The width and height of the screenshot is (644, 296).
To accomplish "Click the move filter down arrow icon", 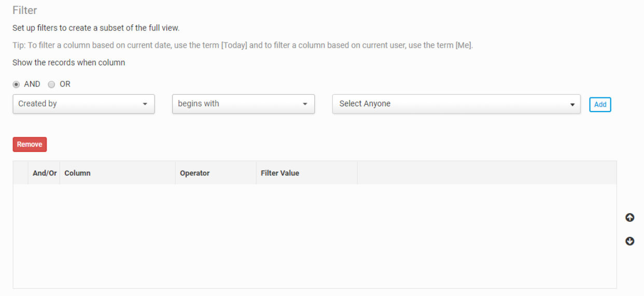I will tap(629, 241).
